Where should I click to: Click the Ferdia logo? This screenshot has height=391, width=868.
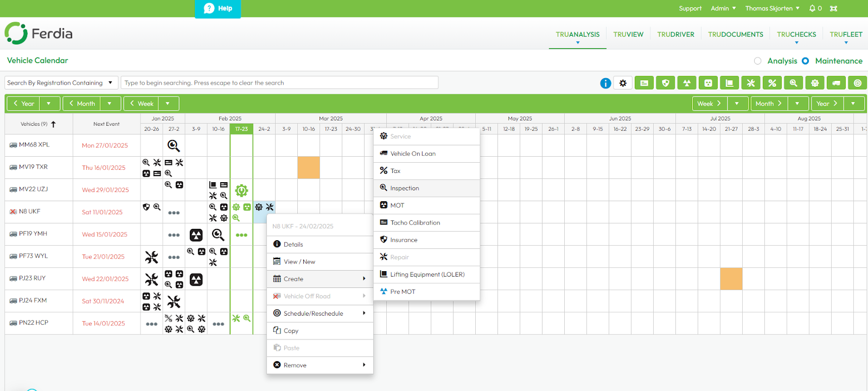pyautogui.click(x=39, y=34)
